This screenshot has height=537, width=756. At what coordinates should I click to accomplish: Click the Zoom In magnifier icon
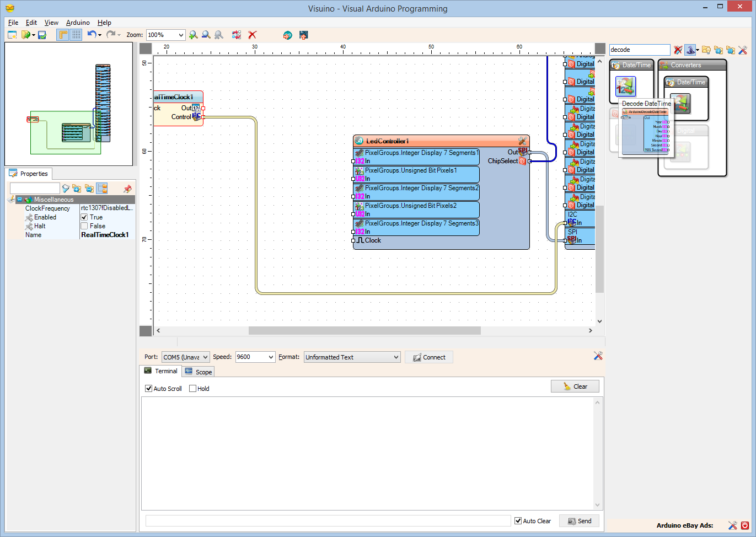coord(193,35)
